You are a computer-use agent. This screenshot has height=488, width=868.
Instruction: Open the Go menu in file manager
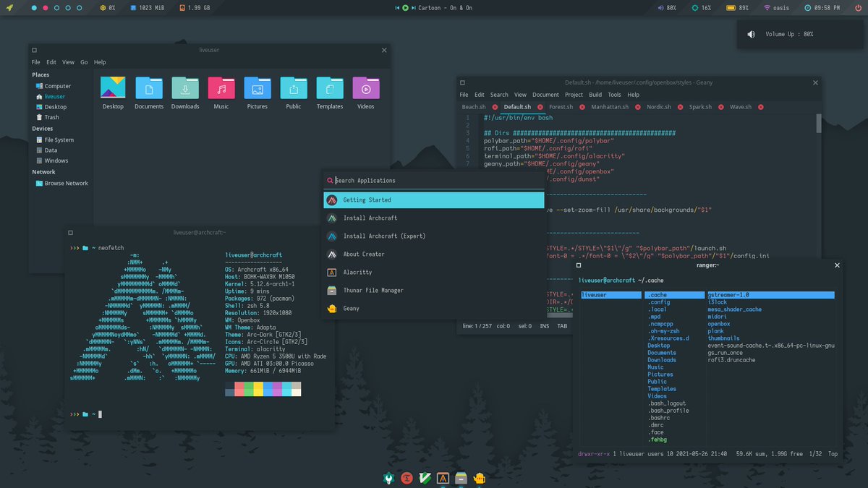point(84,62)
